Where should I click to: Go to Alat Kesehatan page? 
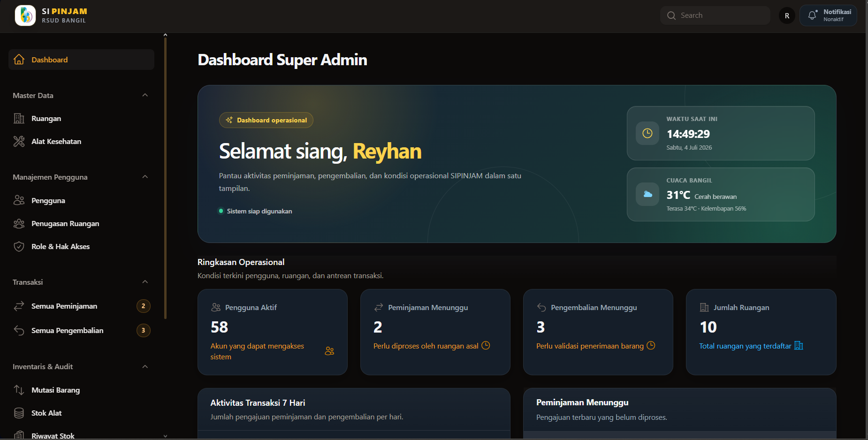click(x=81, y=141)
